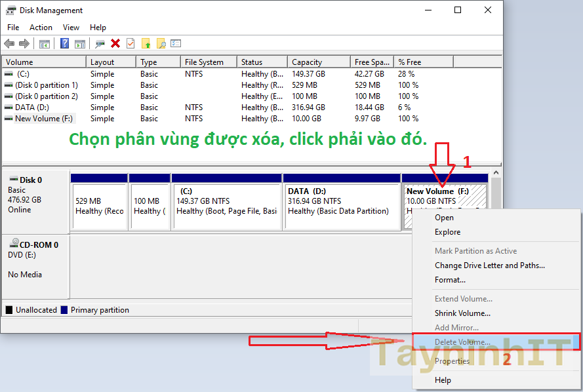Sort list by File System column header
This screenshot has width=583, height=392.
204,62
